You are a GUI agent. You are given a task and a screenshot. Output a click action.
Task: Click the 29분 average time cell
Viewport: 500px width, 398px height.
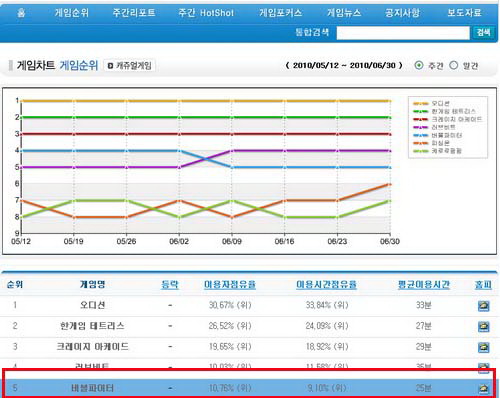(424, 347)
